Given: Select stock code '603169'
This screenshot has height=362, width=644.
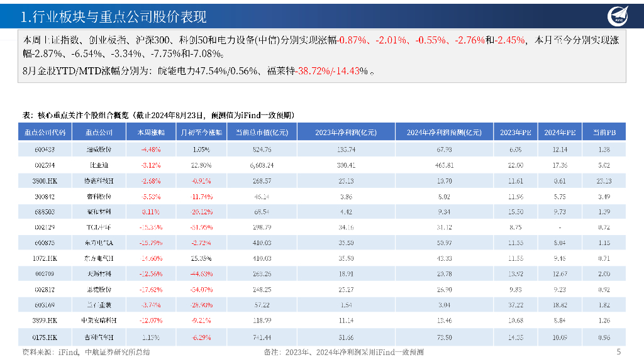Looking at the screenshot, I should (x=45, y=305).
